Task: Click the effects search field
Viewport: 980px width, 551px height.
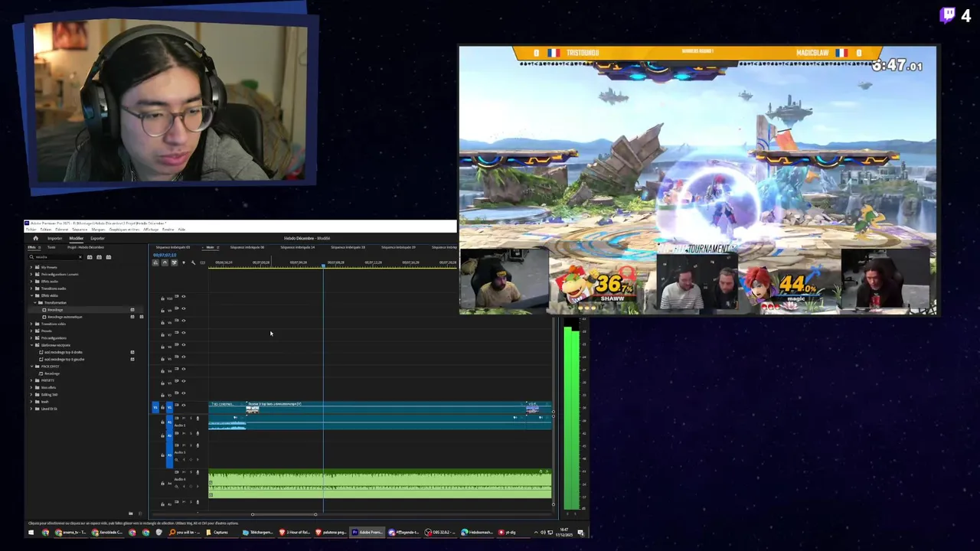Action: [56, 257]
